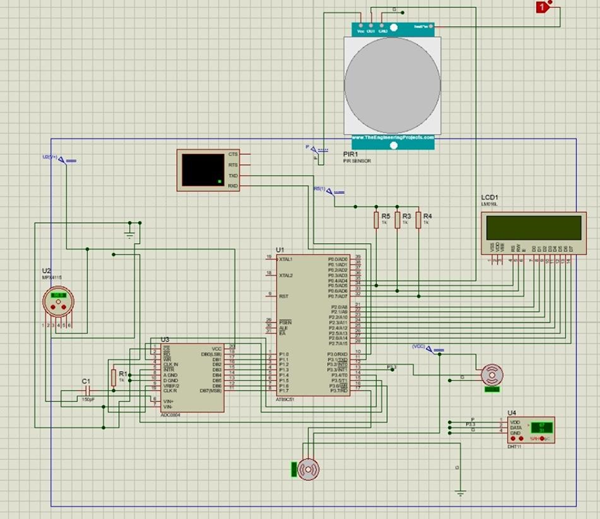Click the DHT11 part name text
This screenshot has height=519, width=600.
(x=514, y=447)
